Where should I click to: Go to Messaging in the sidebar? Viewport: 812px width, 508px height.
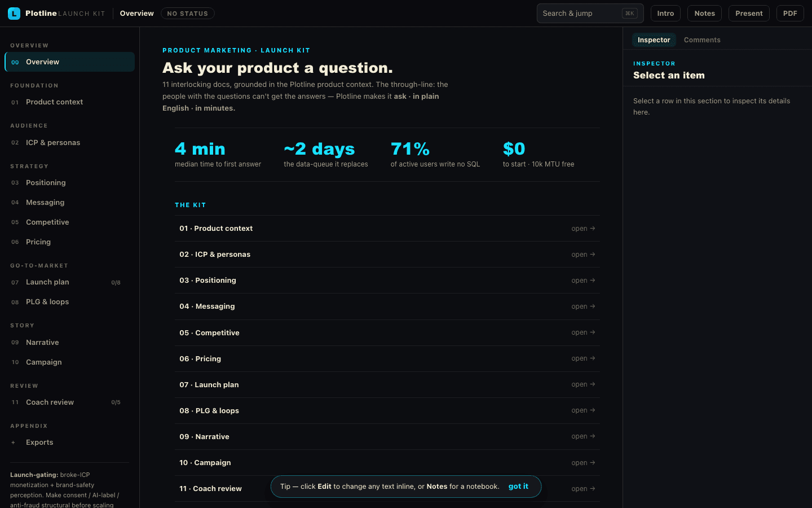click(69, 203)
